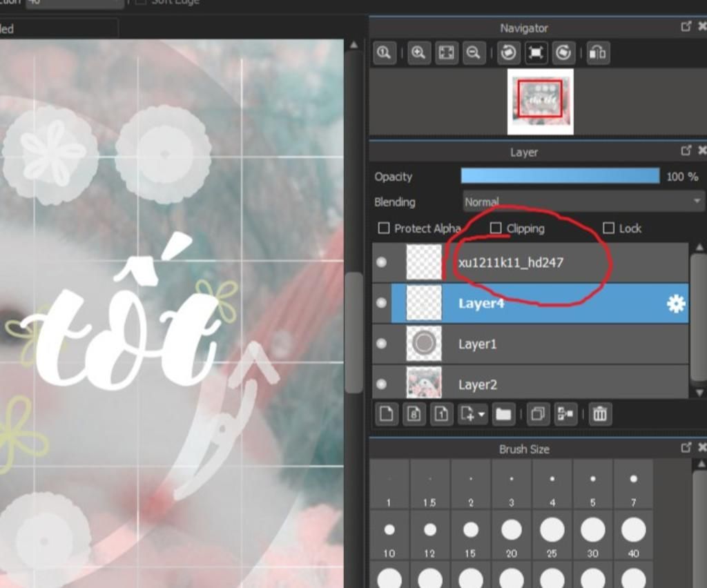Choose brush size 20
Image resolution: width=707 pixels, height=588 pixels.
(512, 536)
